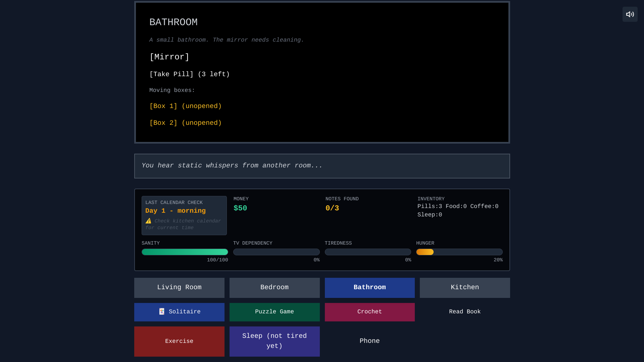Screen dimensions: 644x362
Task: Open unopened Box 1
Action: (185, 106)
